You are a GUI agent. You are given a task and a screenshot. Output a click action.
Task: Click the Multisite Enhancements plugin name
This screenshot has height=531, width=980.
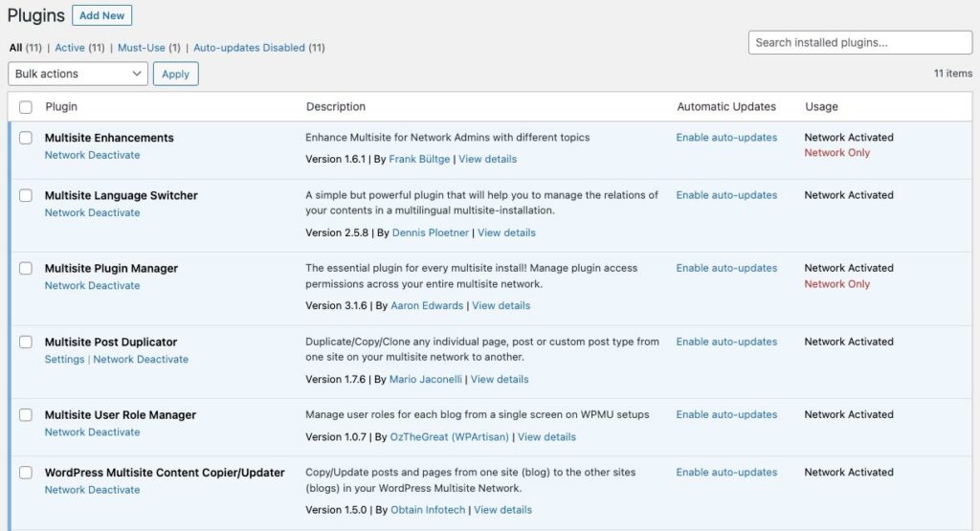tap(109, 138)
